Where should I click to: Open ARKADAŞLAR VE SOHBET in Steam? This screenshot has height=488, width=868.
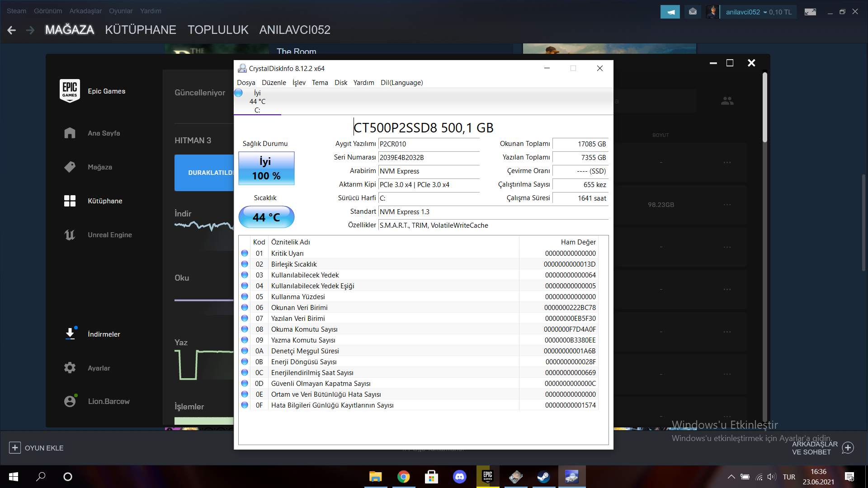tap(822, 448)
